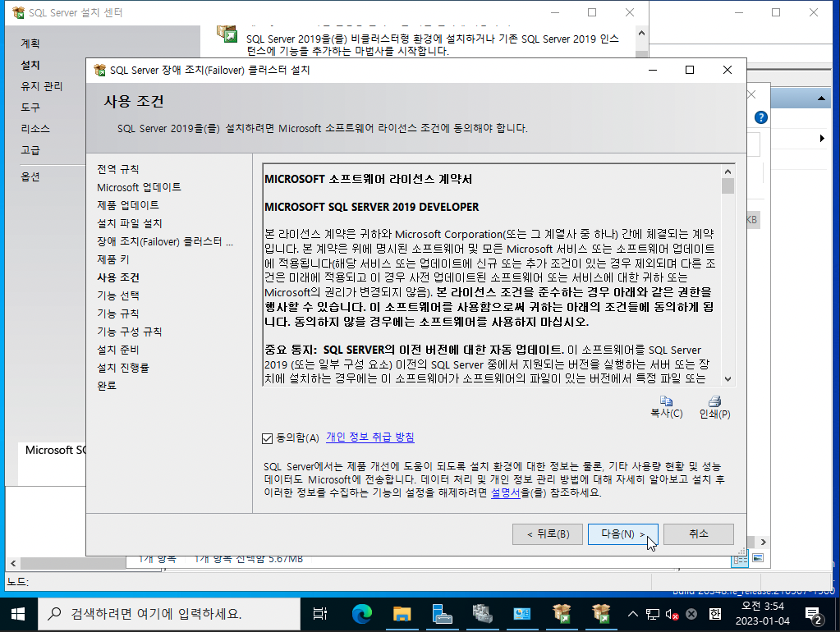The image size is (840, 632).
Task: Click the Print (인쇄) icon button
Action: pyautogui.click(x=714, y=407)
